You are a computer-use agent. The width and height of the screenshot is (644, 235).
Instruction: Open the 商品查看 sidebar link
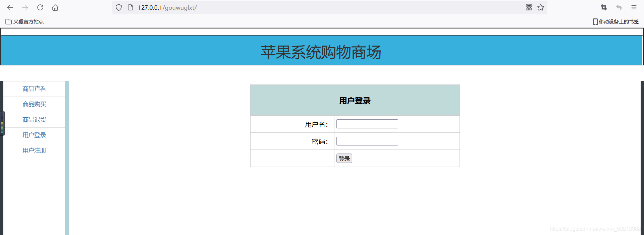click(34, 89)
